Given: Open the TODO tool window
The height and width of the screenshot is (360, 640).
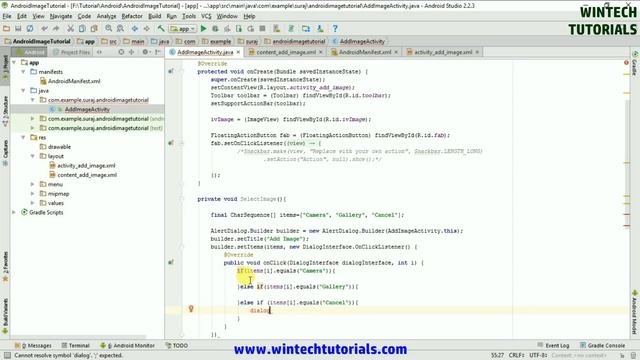Looking at the screenshot, I should (177, 345).
